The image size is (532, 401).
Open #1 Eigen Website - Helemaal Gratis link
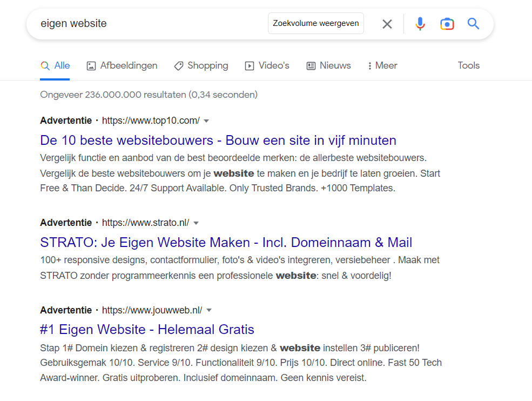(x=147, y=330)
